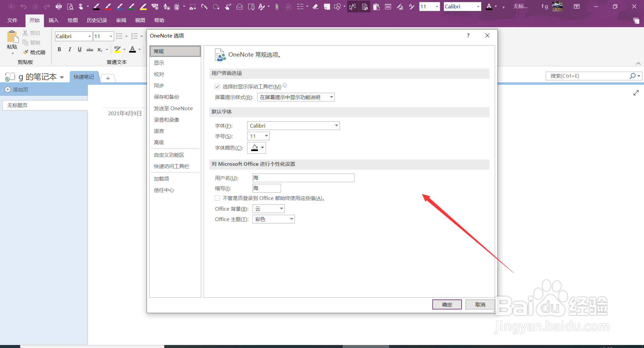Open the default font color picker in dialog

pos(257,148)
